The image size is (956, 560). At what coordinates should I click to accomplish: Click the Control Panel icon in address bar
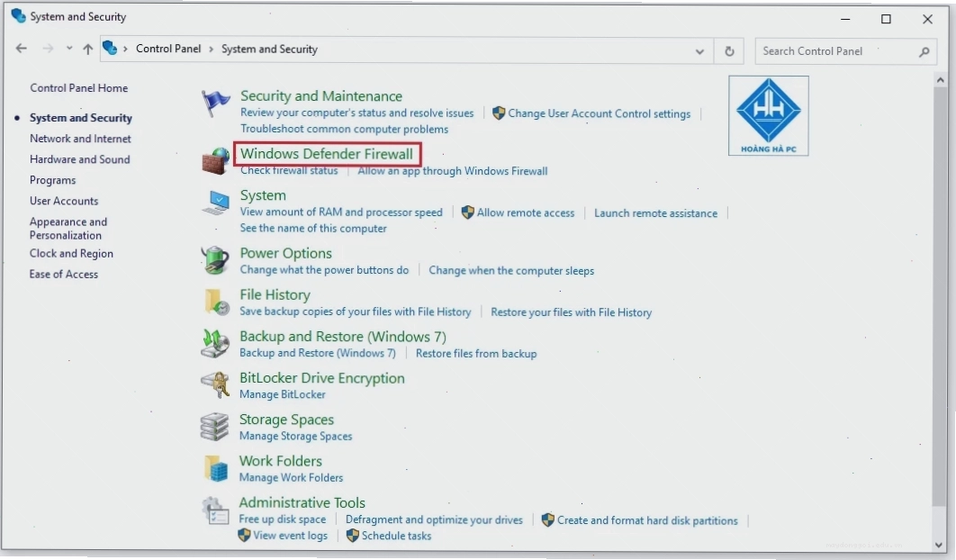click(x=110, y=48)
